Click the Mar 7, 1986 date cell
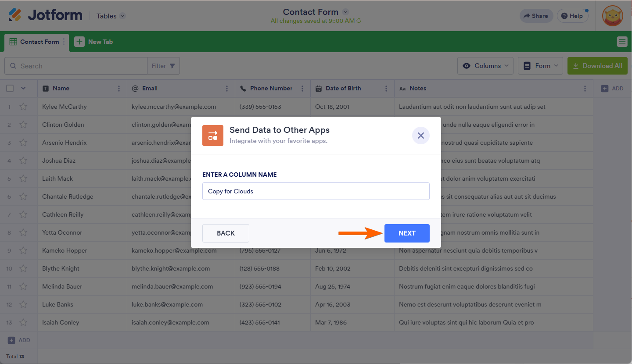 (352, 322)
